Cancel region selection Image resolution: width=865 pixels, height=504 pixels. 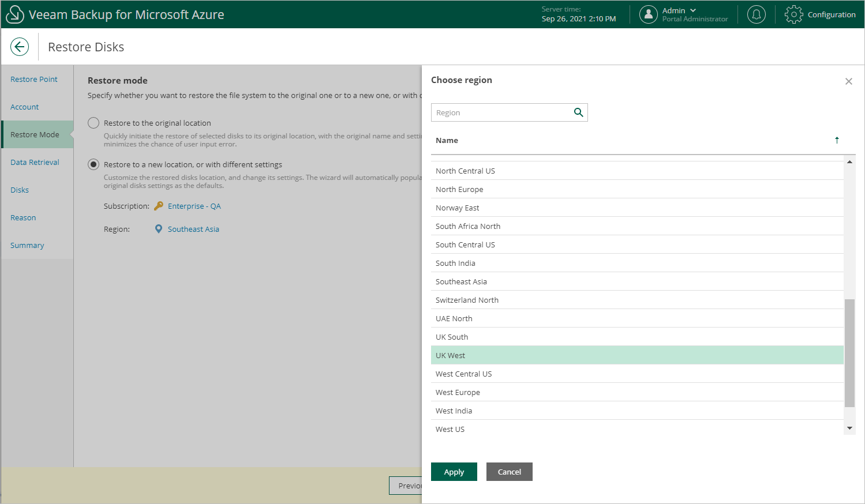pyautogui.click(x=510, y=472)
